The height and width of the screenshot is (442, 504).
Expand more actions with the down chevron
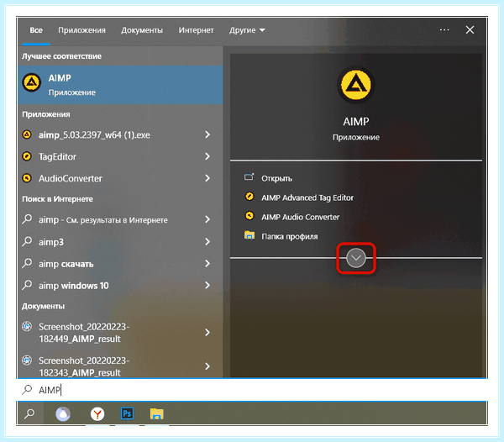click(356, 258)
